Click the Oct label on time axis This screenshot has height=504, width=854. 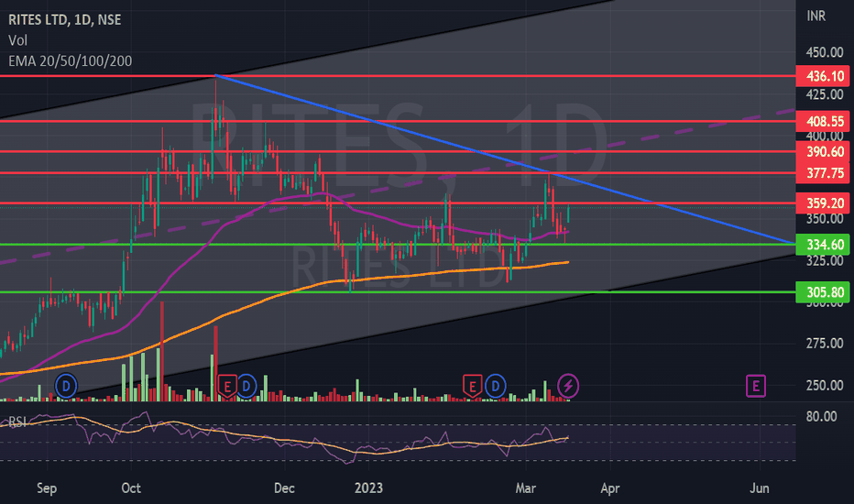[131, 488]
